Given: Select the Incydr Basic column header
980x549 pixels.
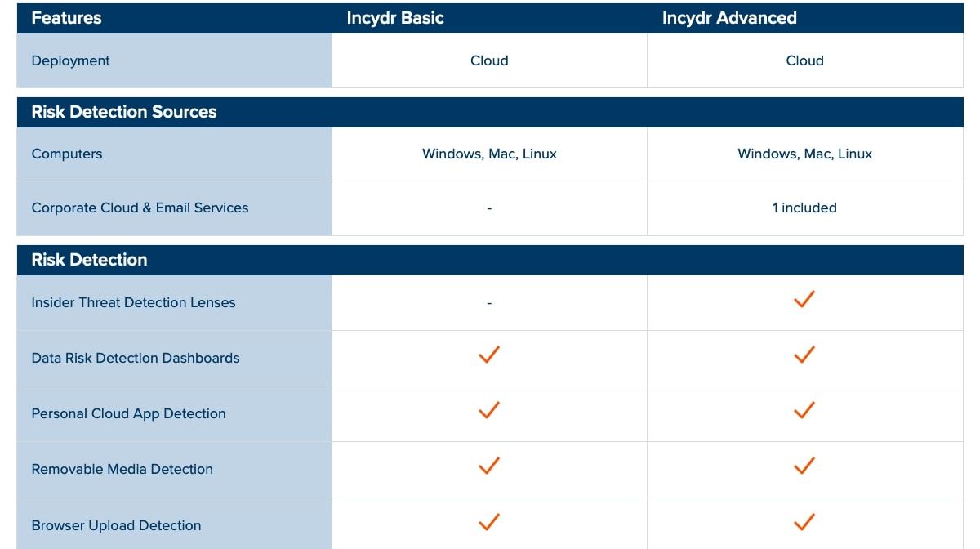Looking at the screenshot, I should click(x=395, y=18).
